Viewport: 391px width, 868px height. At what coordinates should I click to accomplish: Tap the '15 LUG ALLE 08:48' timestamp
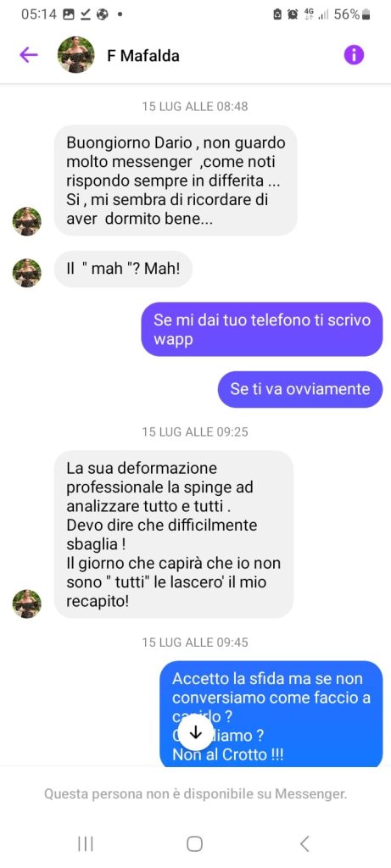tap(195, 106)
